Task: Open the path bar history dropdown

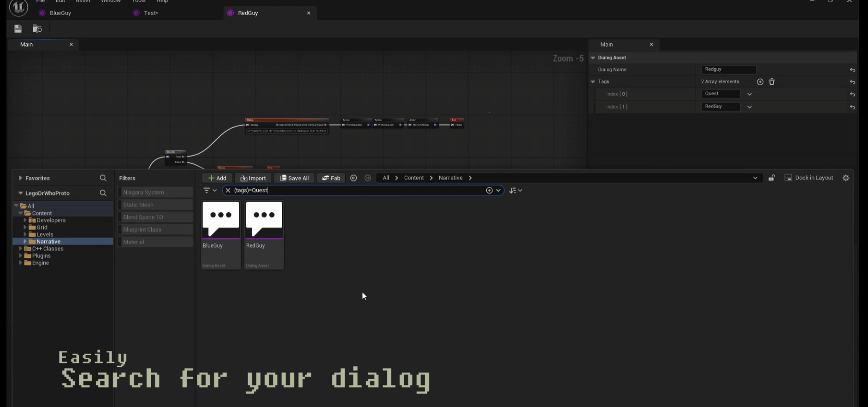Action: click(755, 178)
